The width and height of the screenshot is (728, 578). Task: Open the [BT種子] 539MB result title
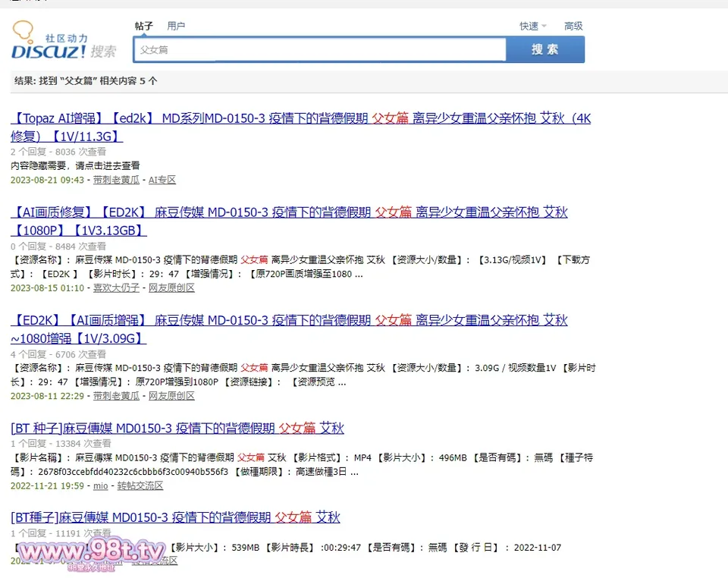[x=175, y=517]
